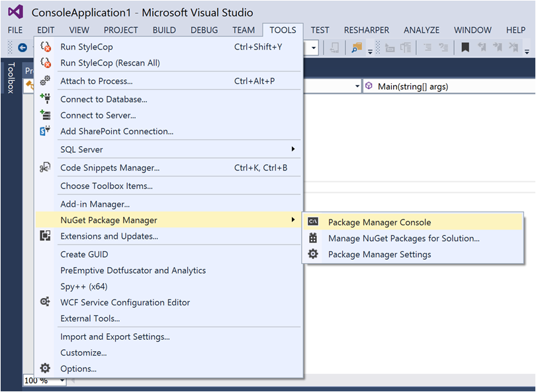Screen dimensions: 536x392
Task: Open the DEBUG menu
Action: click(x=204, y=30)
